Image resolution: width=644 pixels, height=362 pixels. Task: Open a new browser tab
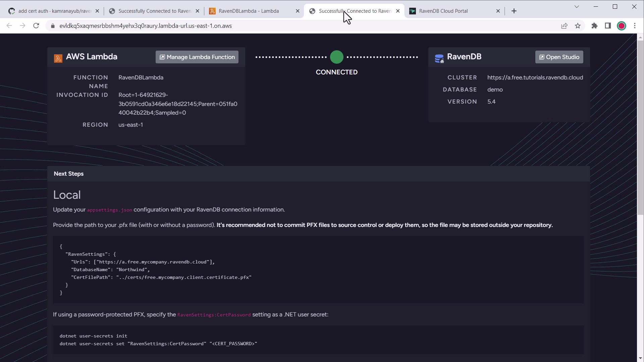tap(514, 11)
